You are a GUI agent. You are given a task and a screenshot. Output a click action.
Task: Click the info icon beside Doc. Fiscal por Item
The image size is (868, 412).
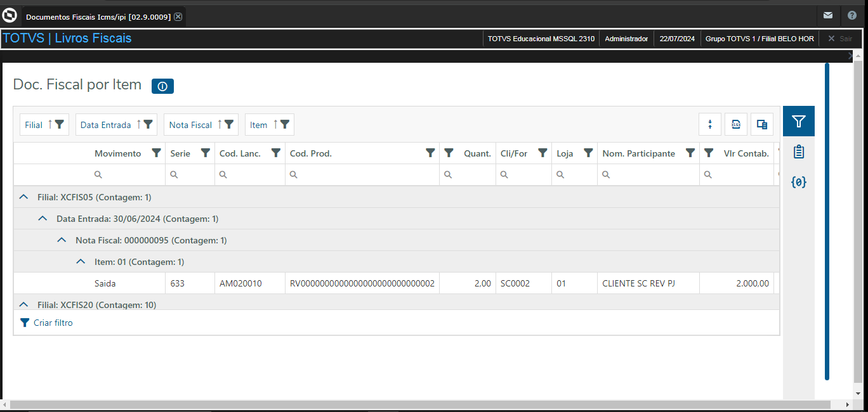coord(162,86)
